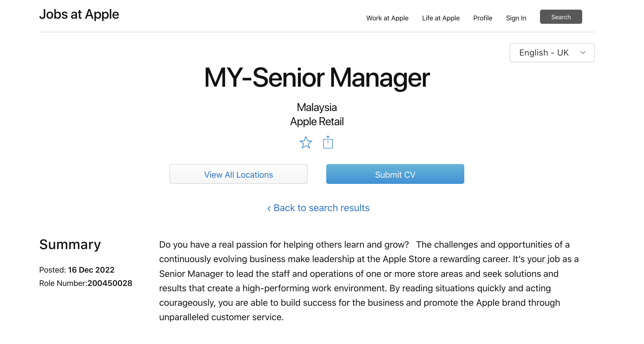644x344 pixels.
Task: Open the English - UK language dropdown
Action: point(552,53)
